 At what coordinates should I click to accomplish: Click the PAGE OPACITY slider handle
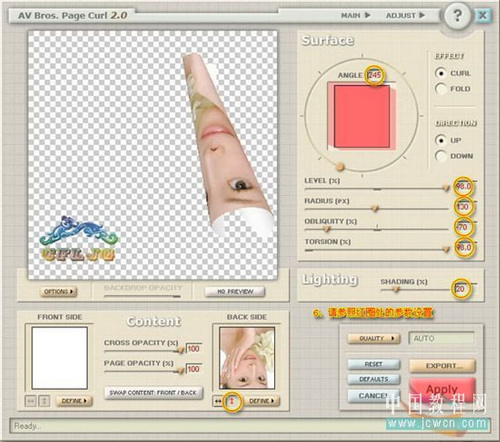pos(180,371)
